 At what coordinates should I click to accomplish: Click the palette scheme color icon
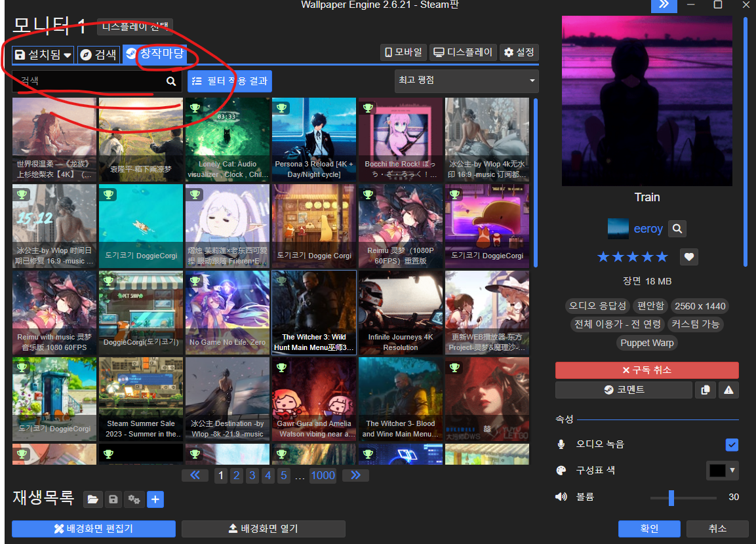(561, 471)
